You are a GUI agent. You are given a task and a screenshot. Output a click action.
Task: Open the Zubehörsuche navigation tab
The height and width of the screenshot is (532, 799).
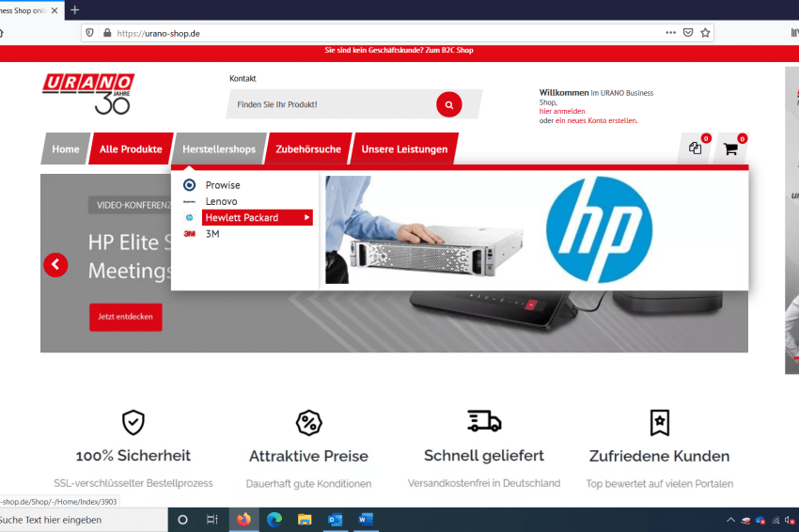pos(308,149)
